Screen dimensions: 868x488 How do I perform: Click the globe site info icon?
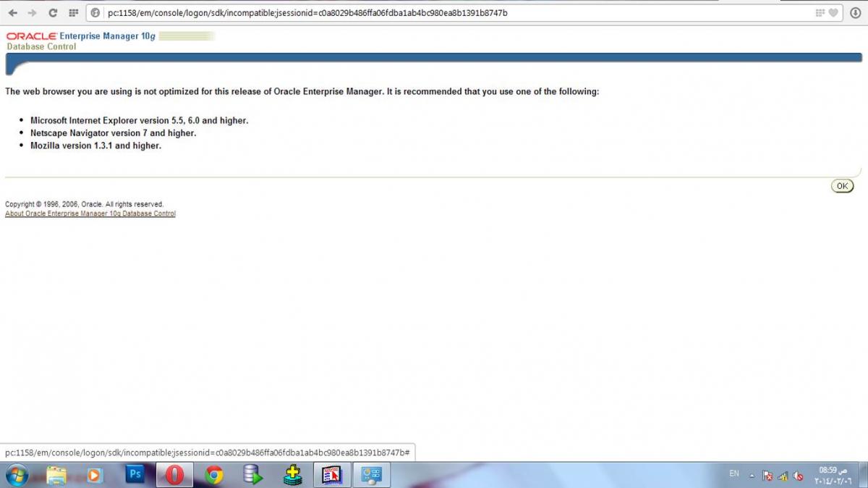click(95, 13)
